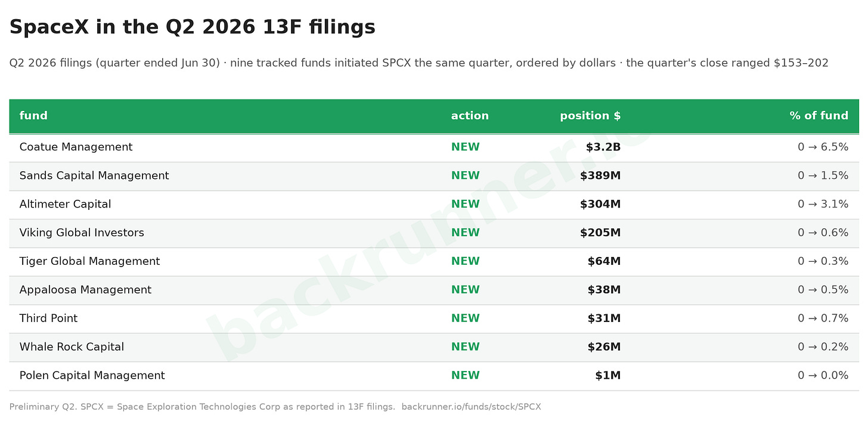The image size is (868, 427).
Task: Select the Coatue Management row
Action: point(434,147)
